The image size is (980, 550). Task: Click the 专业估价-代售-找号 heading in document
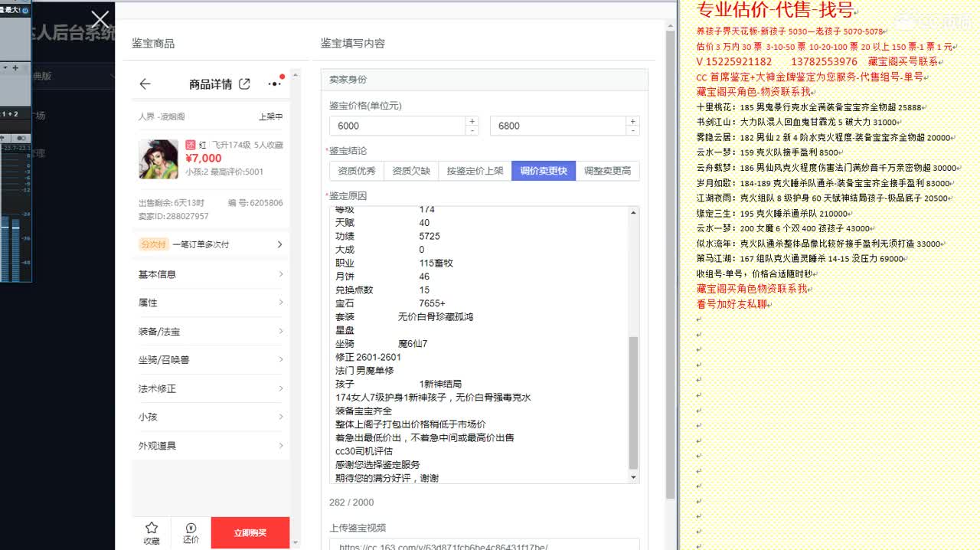775,10
